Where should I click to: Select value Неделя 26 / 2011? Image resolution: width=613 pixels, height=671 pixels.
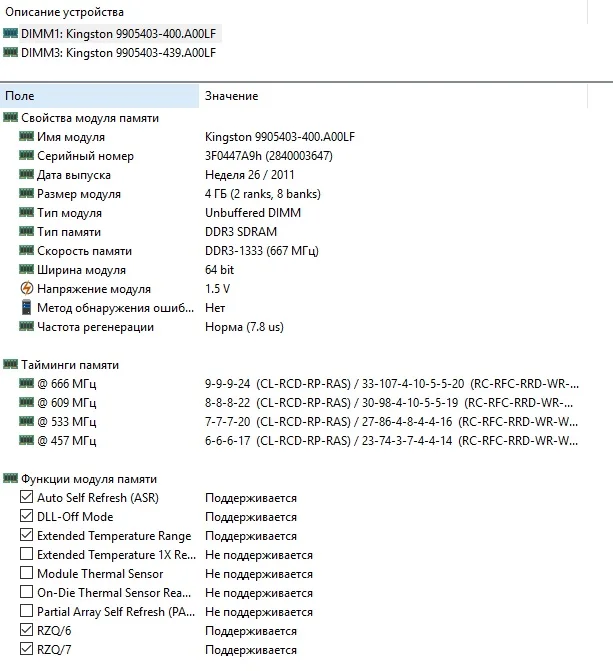pyautogui.click(x=250, y=175)
